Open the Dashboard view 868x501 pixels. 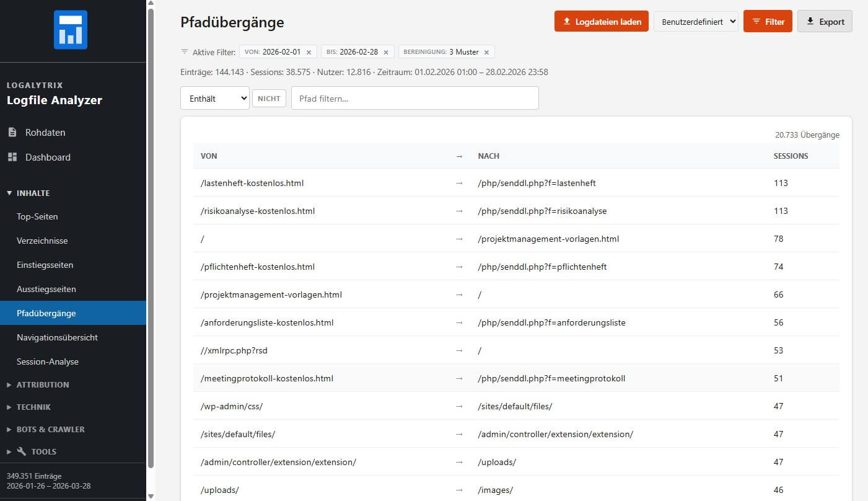coord(47,157)
